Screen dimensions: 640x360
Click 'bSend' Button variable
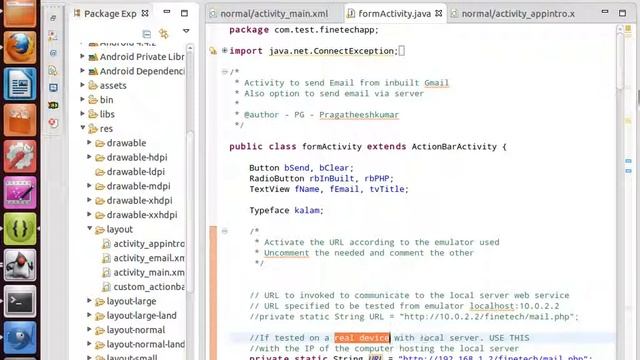coord(297,168)
